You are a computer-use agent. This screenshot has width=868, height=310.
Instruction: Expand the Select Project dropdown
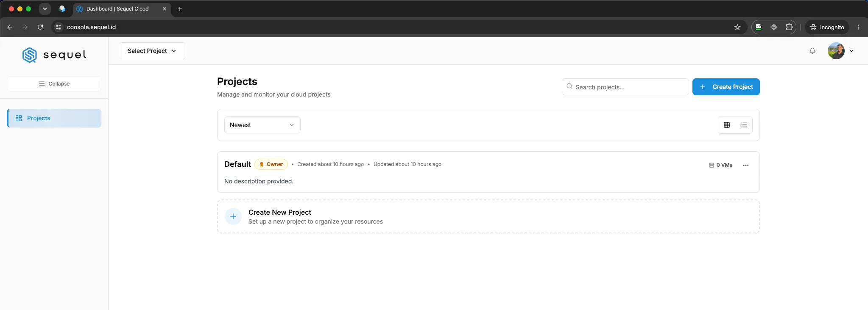(152, 51)
